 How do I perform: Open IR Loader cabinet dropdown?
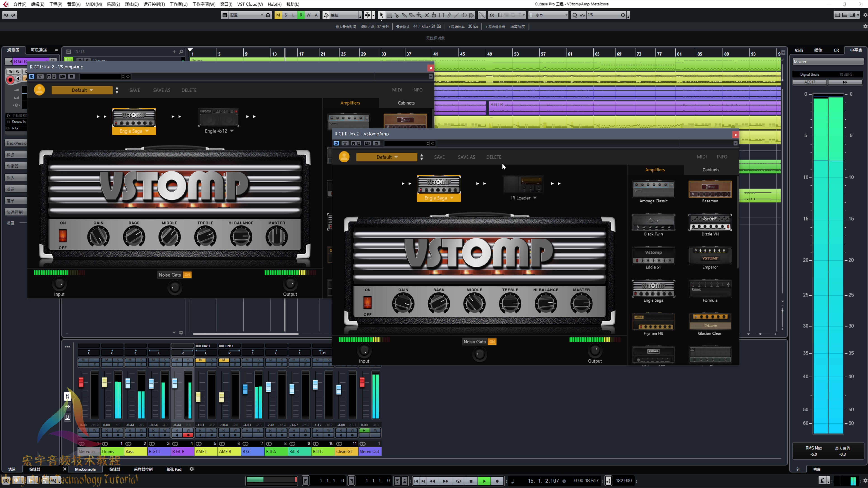click(524, 198)
